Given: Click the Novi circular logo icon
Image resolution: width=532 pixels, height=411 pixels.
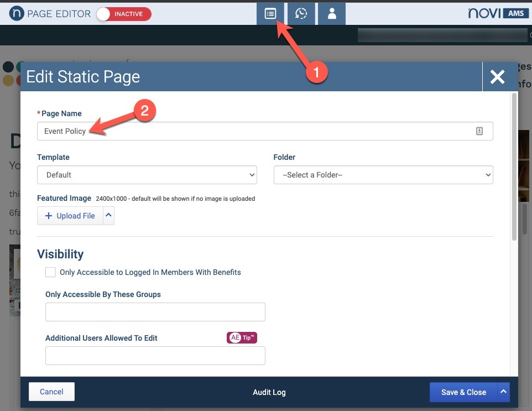Looking at the screenshot, I should coord(17,14).
